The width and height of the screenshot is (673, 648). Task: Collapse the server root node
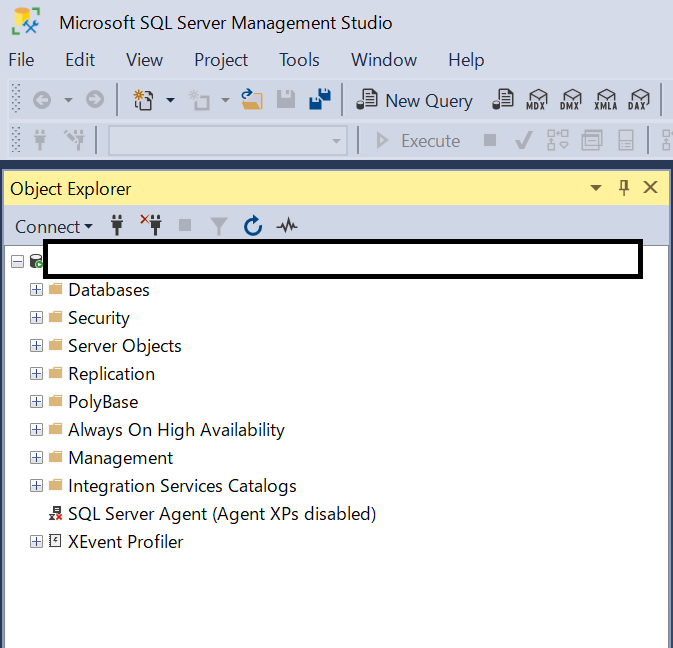[x=17, y=261]
